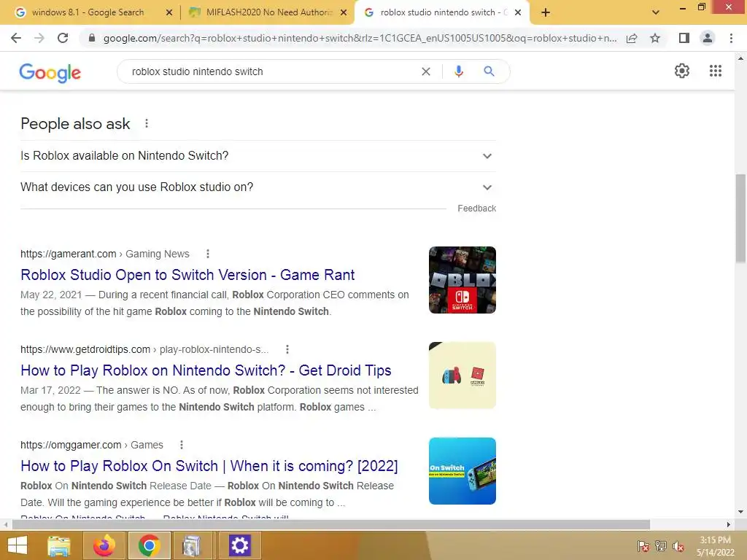Share this page from the address bar

tap(632, 38)
